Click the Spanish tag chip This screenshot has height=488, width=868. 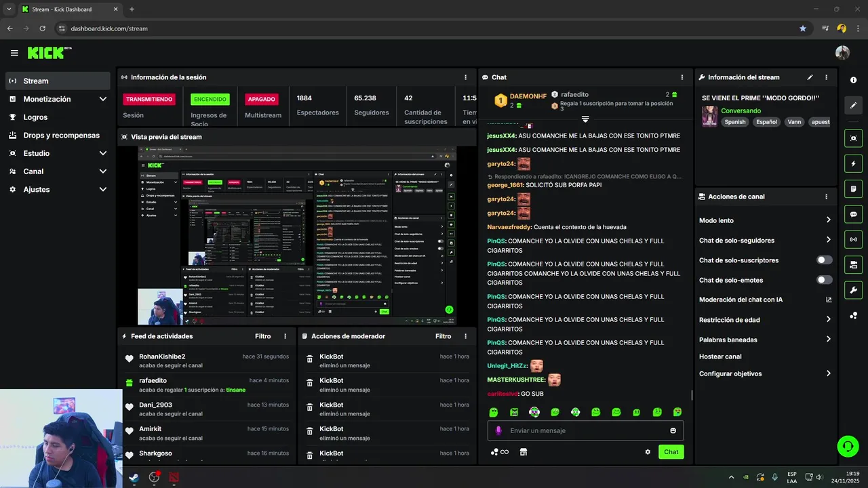(734, 122)
